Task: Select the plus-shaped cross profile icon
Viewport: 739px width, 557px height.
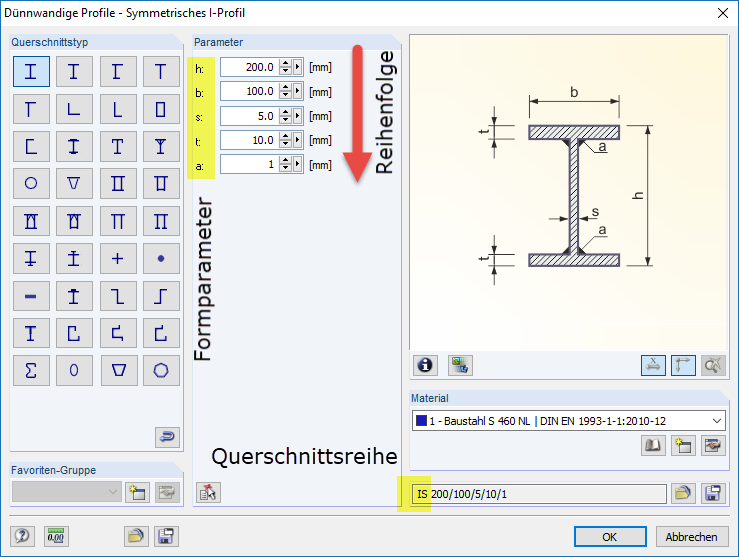Action: point(118,258)
